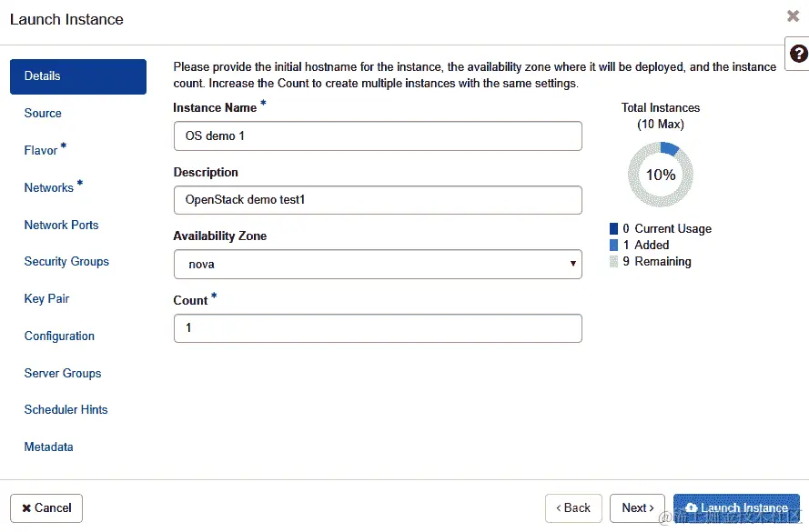This screenshot has width=809, height=532.
Task: Go to the Networks tab
Action: 49,188
